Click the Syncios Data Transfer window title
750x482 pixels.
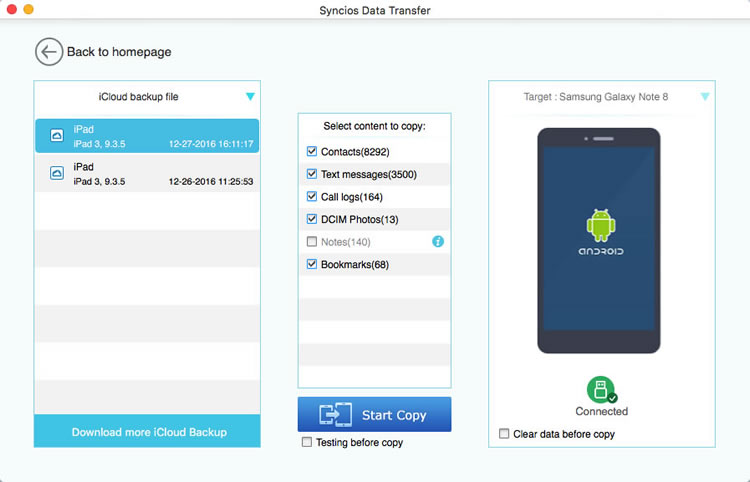(375, 10)
